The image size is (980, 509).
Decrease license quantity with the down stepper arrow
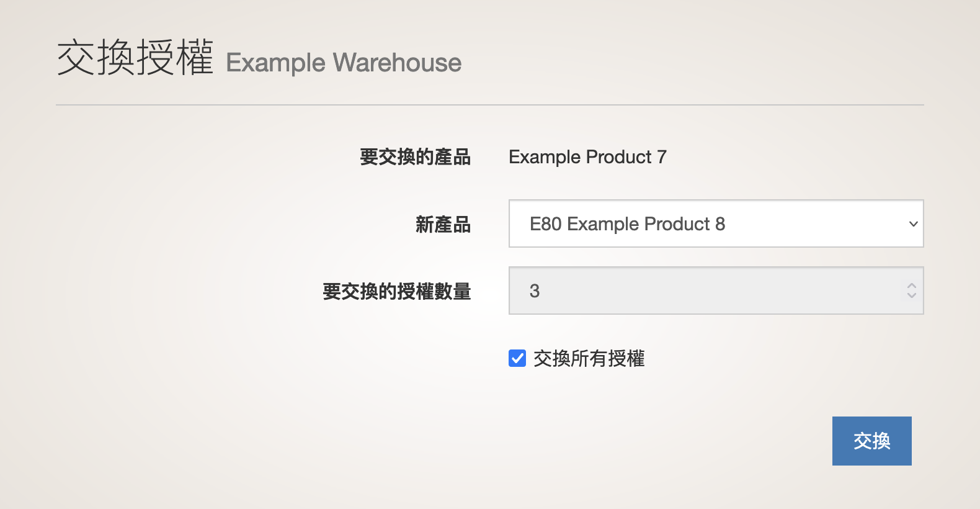point(911,295)
